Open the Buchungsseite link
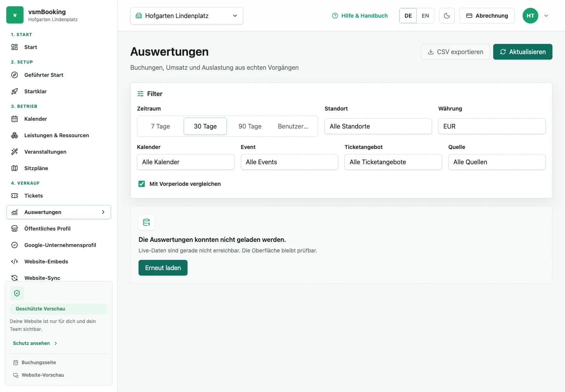The image size is (565, 392). [35, 363]
